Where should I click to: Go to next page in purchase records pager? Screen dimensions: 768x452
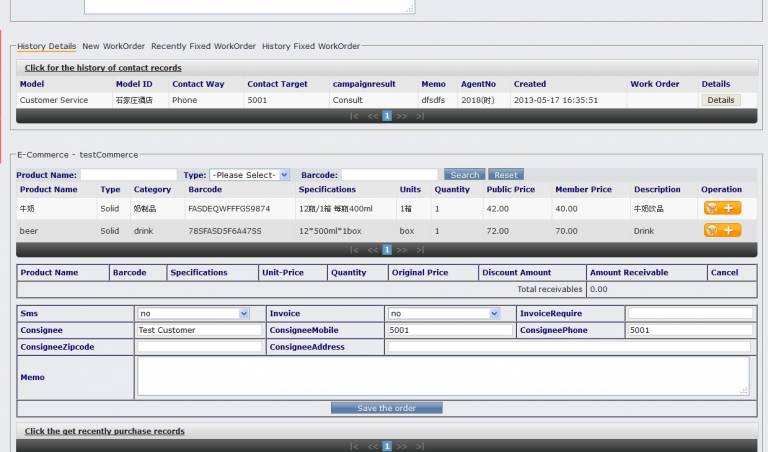402,447
